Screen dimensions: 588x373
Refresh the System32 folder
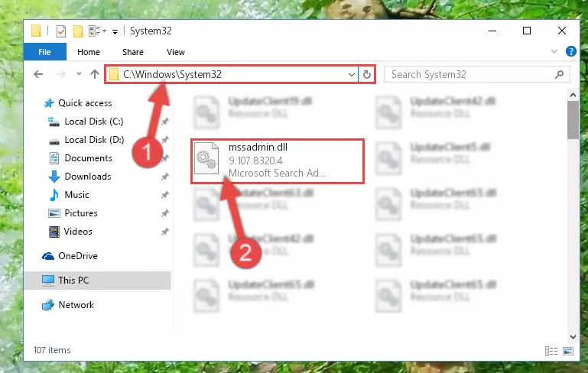click(x=367, y=75)
